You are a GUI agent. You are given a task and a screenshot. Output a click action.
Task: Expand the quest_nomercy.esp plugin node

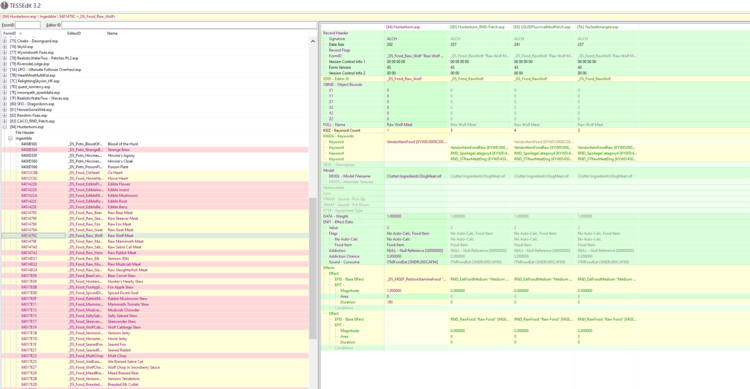tap(5, 87)
